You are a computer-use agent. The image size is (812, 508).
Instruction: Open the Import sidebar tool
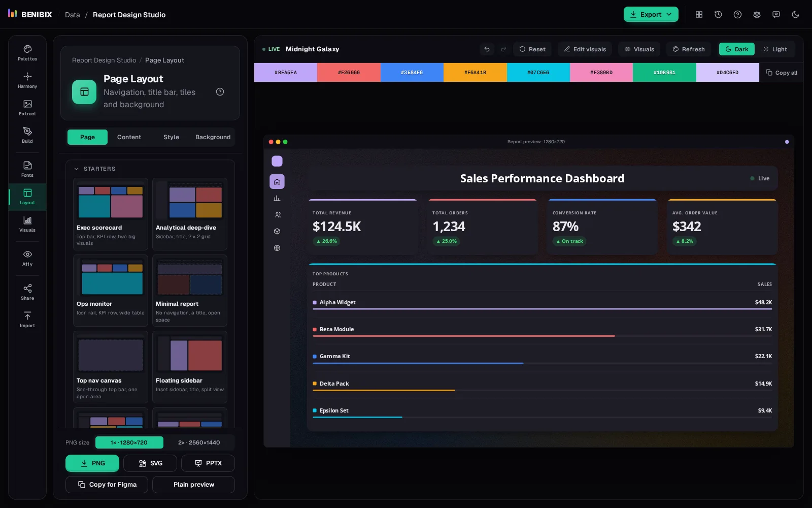(27, 320)
